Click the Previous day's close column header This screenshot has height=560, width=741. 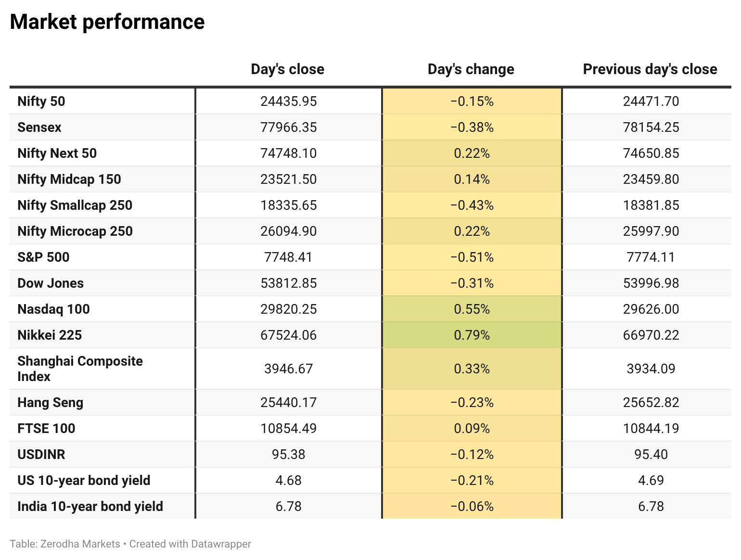pyautogui.click(x=650, y=69)
